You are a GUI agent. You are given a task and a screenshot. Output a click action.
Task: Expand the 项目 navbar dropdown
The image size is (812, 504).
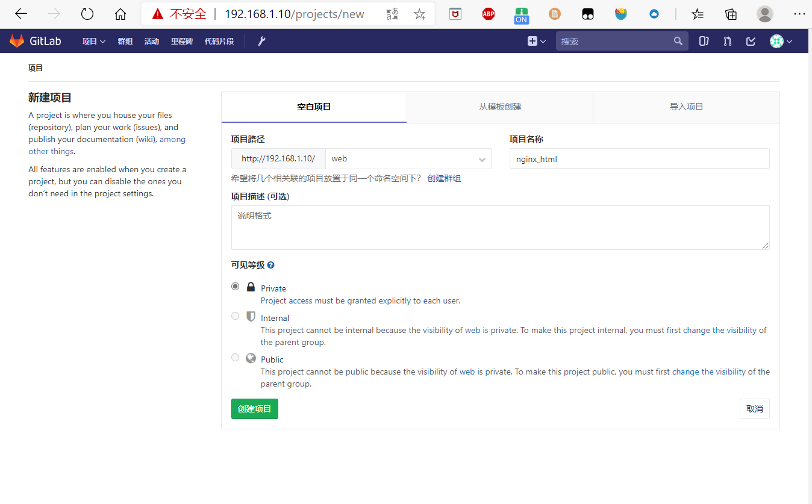tap(94, 41)
